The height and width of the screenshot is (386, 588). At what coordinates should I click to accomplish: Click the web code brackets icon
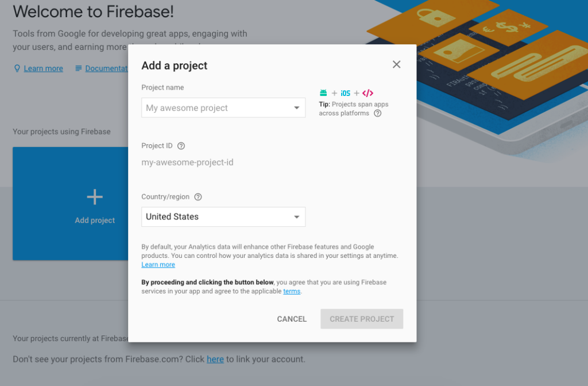368,93
